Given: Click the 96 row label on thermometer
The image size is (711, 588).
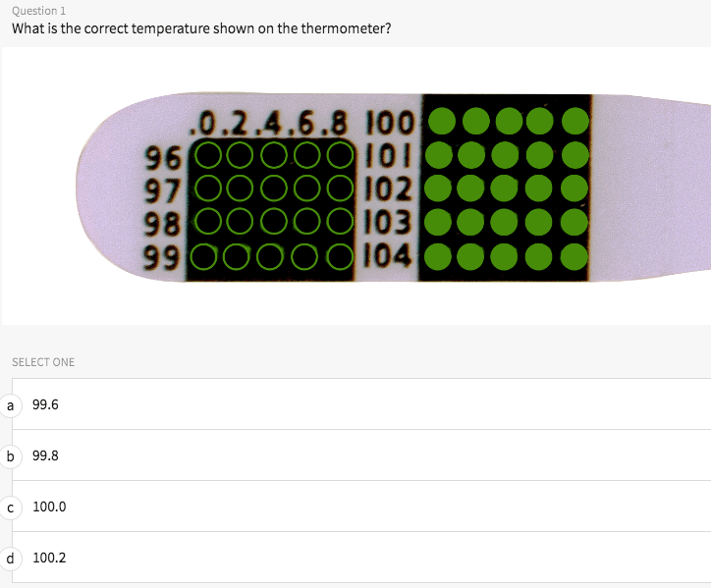Looking at the screenshot, I should (x=162, y=155).
